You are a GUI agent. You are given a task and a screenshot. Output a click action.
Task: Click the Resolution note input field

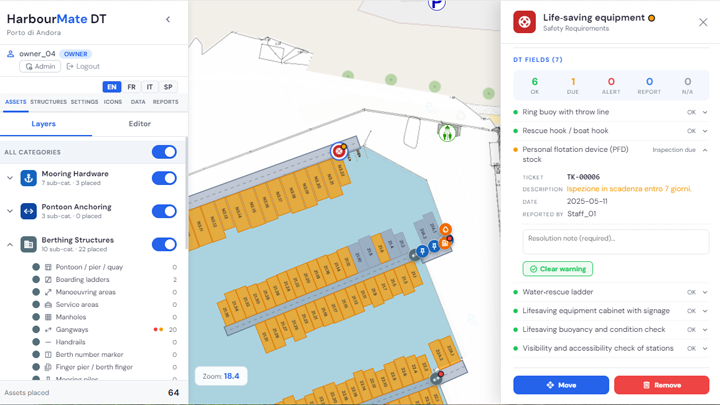[x=616, y=242]
